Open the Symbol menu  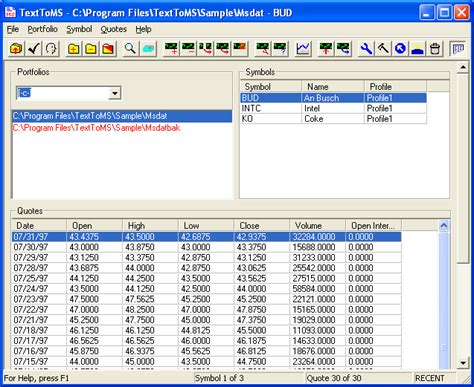[79, 29]
